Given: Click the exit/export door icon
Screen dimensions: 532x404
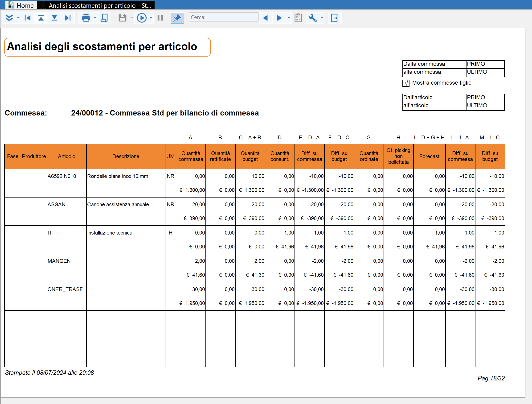Looking at the screenshot, I should click(335, 18).
